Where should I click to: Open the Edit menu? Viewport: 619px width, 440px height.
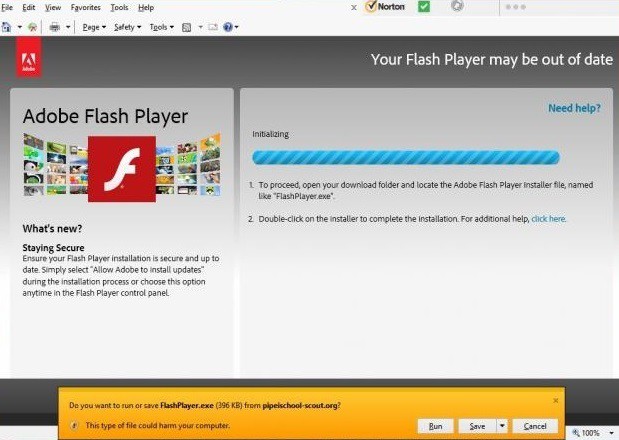tap(28, 7)
